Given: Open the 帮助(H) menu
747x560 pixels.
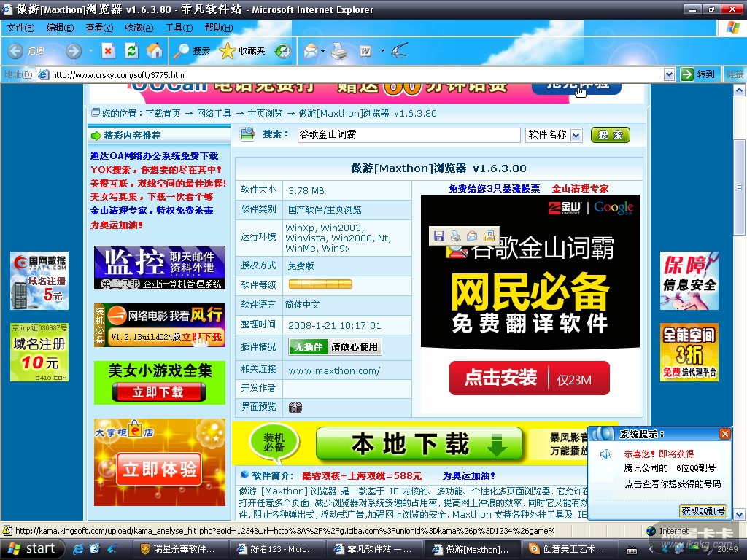Looking at the screenshot, I should (x=219, y=28).
